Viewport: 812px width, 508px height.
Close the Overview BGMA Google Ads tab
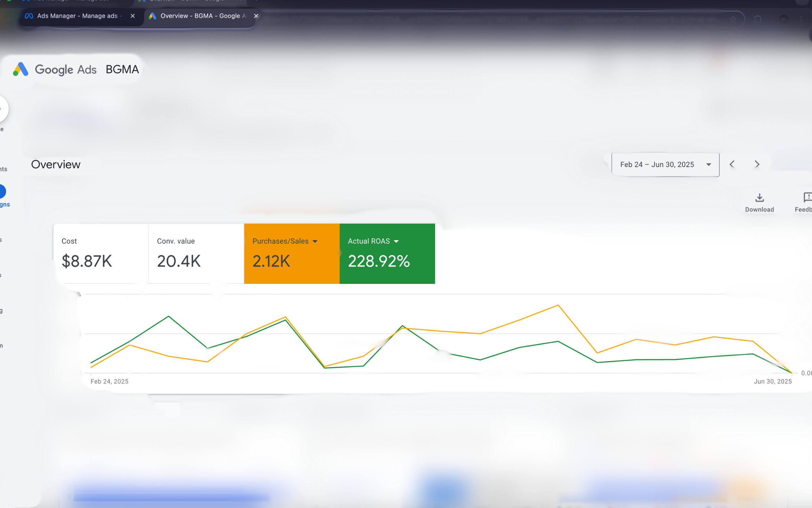point(256,16)
